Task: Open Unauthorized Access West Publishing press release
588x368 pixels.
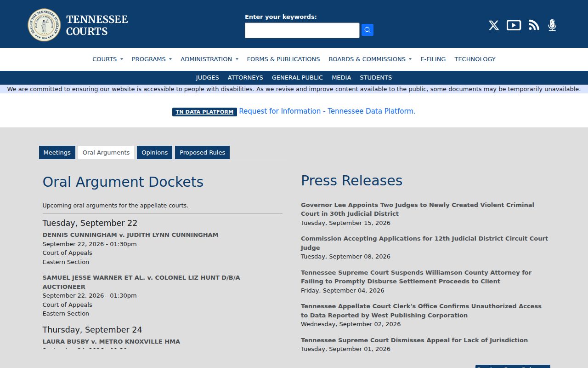Action: pos(421,310)
